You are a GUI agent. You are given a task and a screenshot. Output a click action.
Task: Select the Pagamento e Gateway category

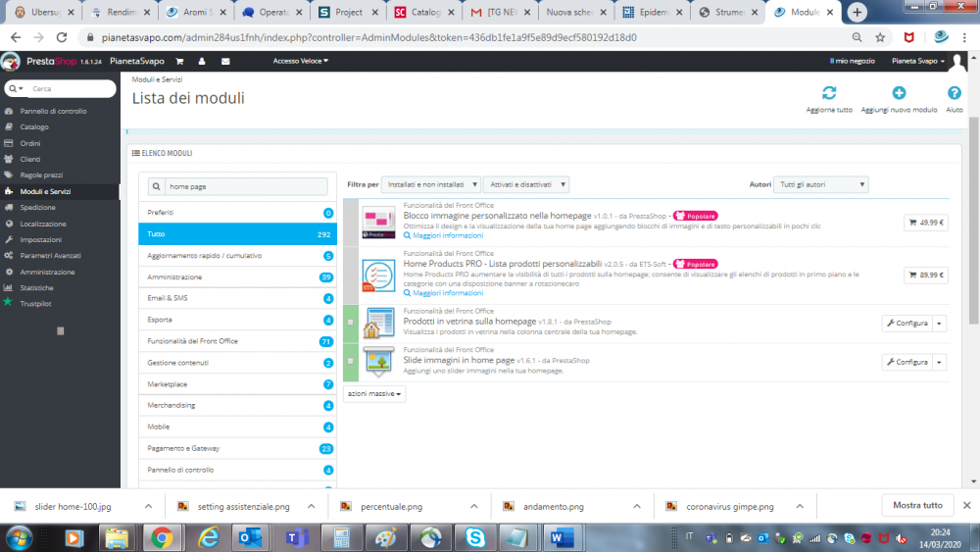tap(237, 448)
